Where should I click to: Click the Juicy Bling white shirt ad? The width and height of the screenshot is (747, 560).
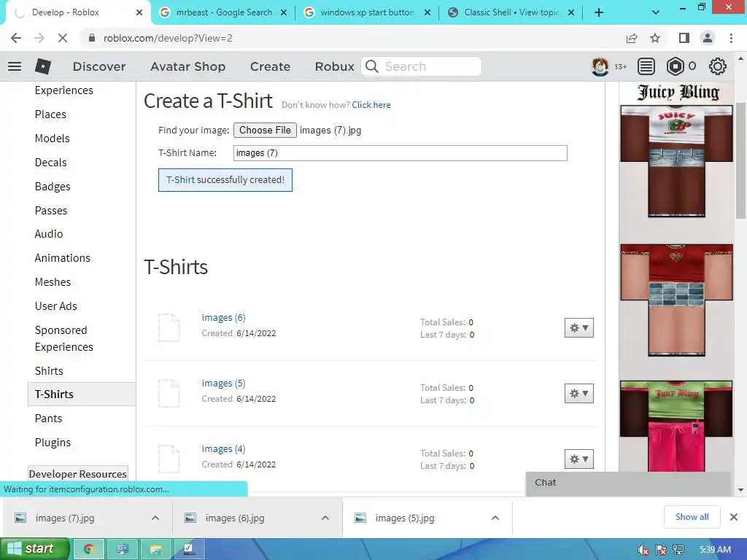pyautogui.click(x=676, y=161)
